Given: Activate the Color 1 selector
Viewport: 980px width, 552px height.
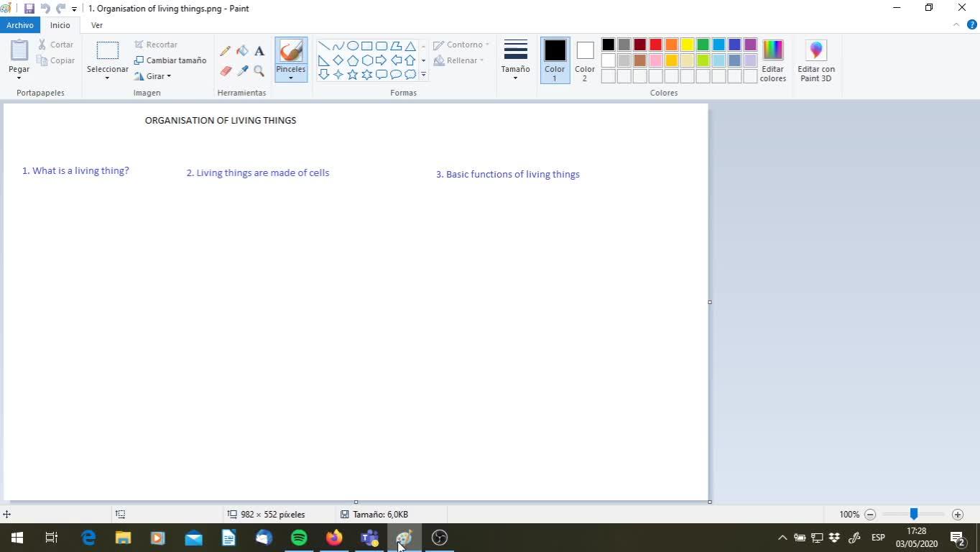Looking at the screenshot, I should pyautogui.click(x=554, y=60).
